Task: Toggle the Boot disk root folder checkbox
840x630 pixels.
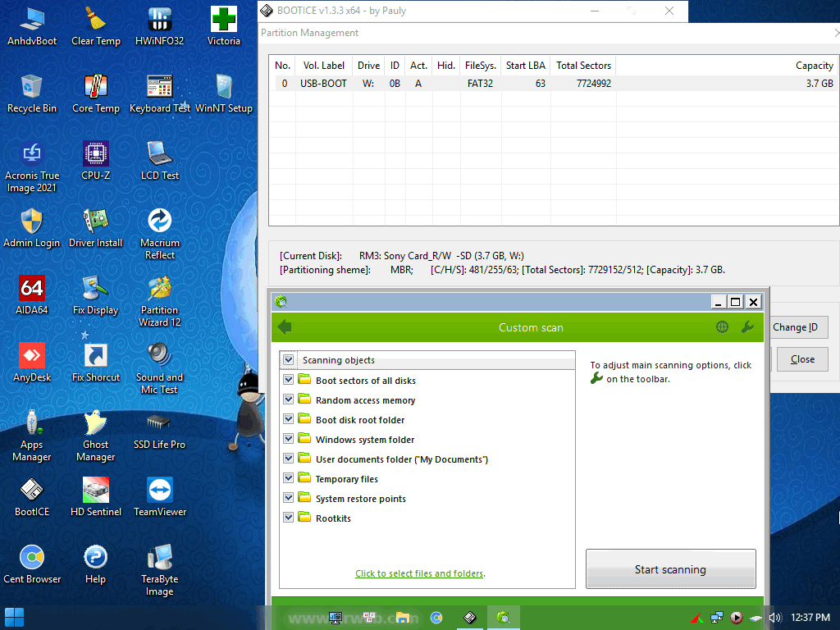Action: (x=289, y=419)
